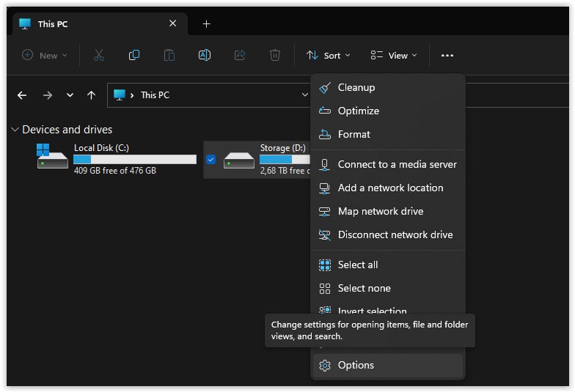Open the View dropdown menu
This screenshot has width=575, height=392.
tap(393, 56)
